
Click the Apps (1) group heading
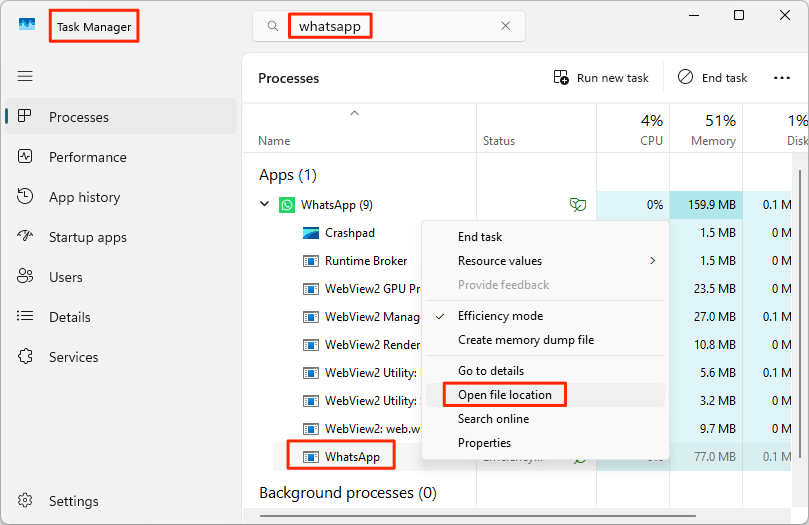pyautogui.click(x=288, y=175)
